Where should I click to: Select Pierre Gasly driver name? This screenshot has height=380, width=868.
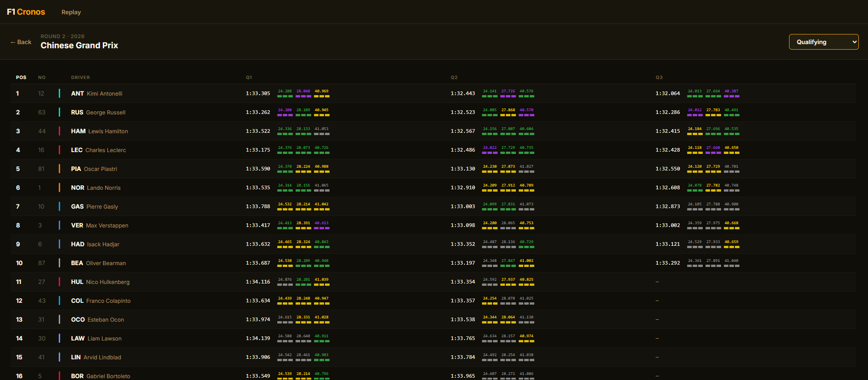point(102,207)
